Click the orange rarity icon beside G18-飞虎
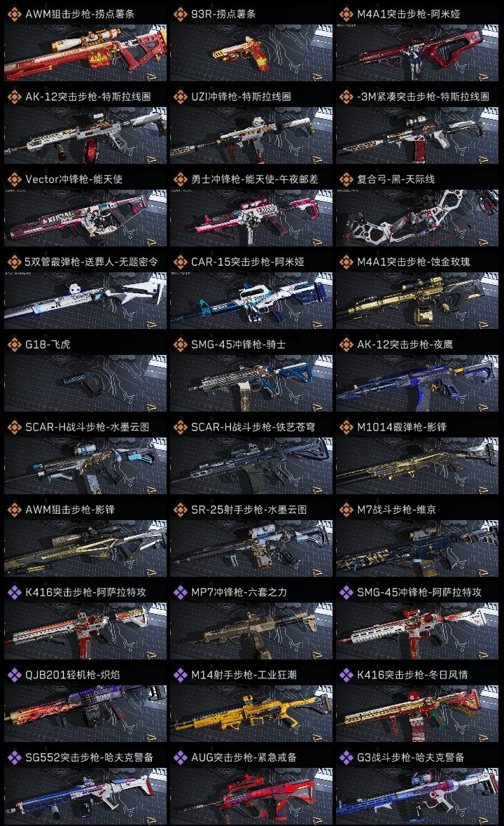The image size is (504, 826). [x=14, y=344]
